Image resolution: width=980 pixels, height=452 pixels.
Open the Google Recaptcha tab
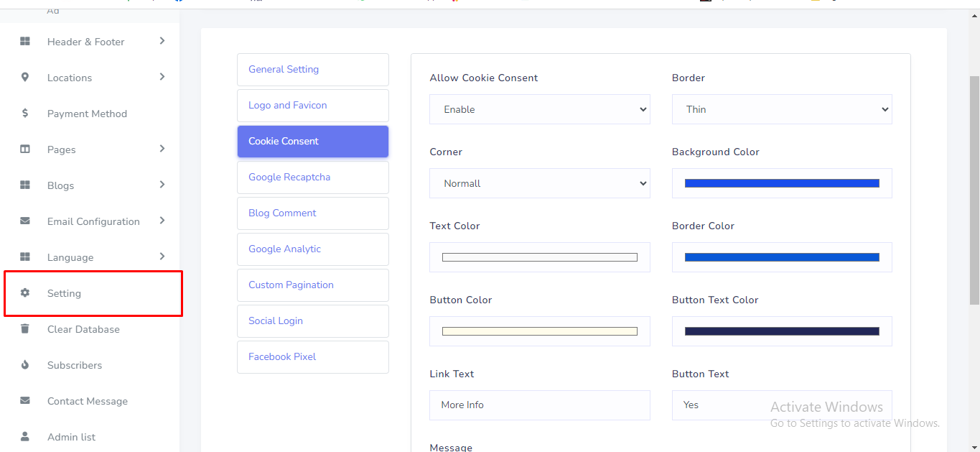pyautogui.click(x=313, y=177)
